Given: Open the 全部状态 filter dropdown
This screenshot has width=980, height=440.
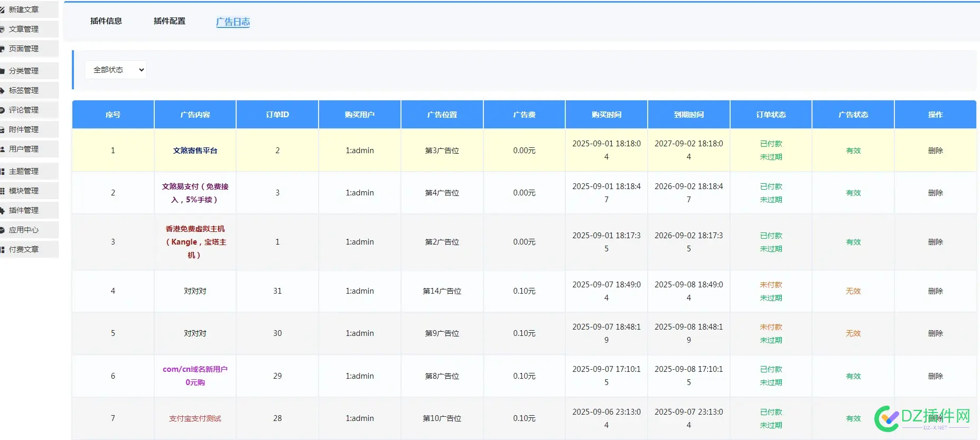Looking at the screenshot, I should coord(116,70).
